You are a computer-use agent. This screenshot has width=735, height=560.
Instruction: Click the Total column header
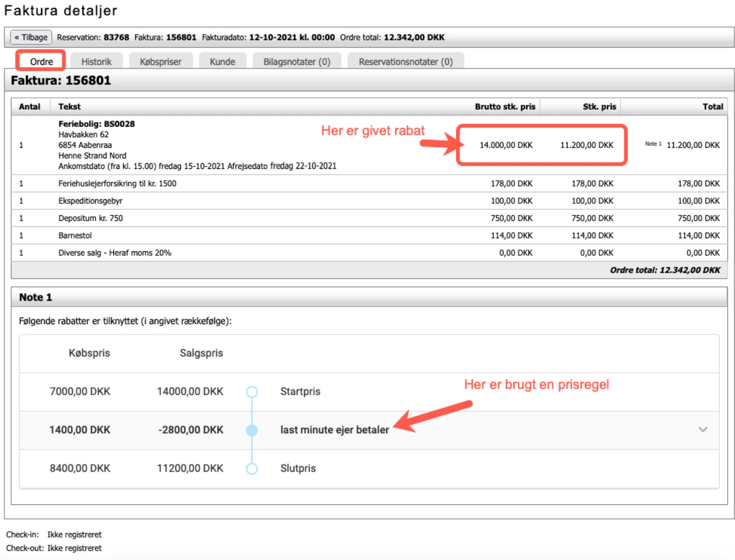712,107
